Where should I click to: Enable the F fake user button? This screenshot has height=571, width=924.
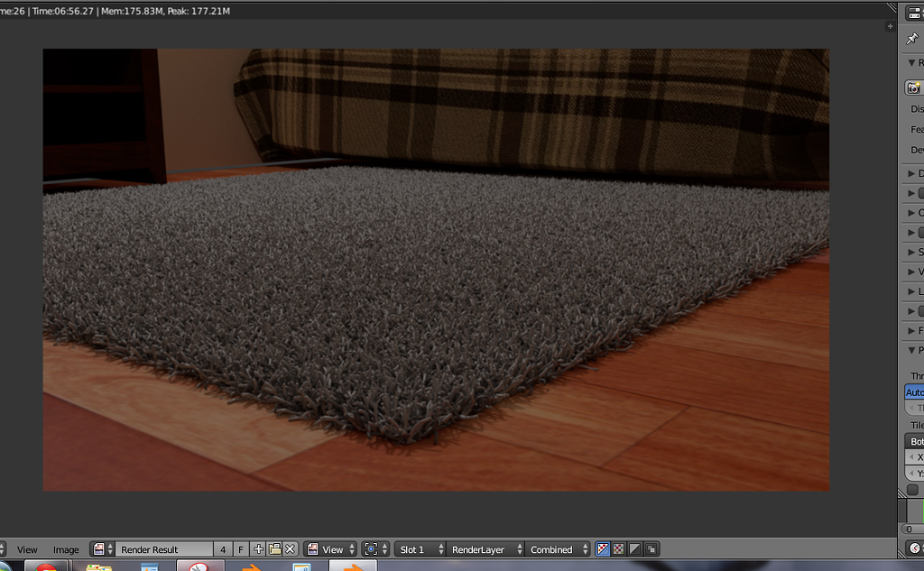pyautogui.click(x=240, y=549)
